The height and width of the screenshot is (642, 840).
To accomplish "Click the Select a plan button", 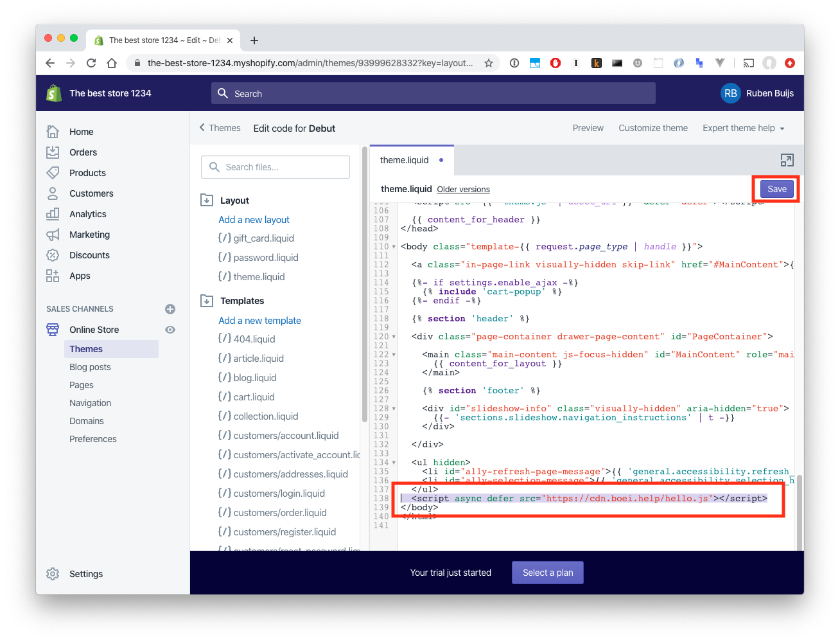I will 547,573.
